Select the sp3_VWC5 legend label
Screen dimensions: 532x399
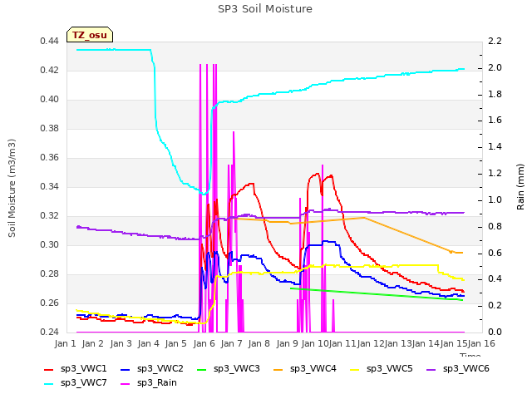[390, 369]
